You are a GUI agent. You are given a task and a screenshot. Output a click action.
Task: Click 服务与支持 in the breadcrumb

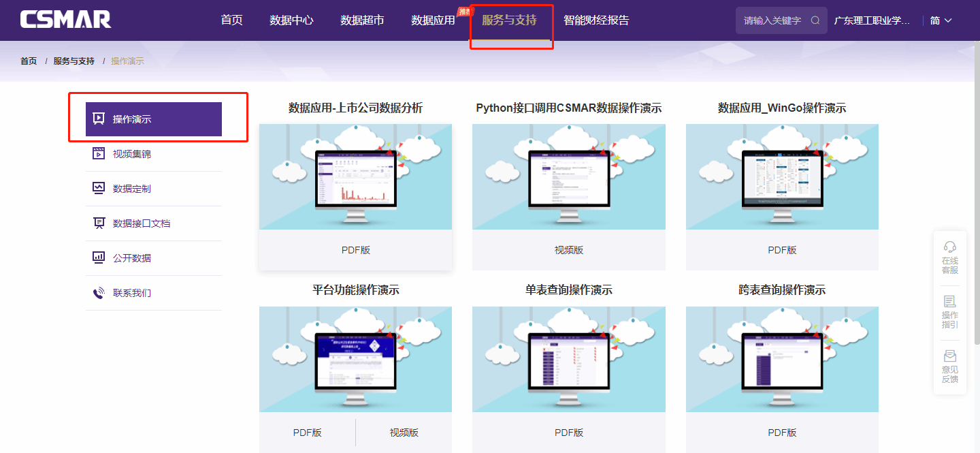click(74, 61)
